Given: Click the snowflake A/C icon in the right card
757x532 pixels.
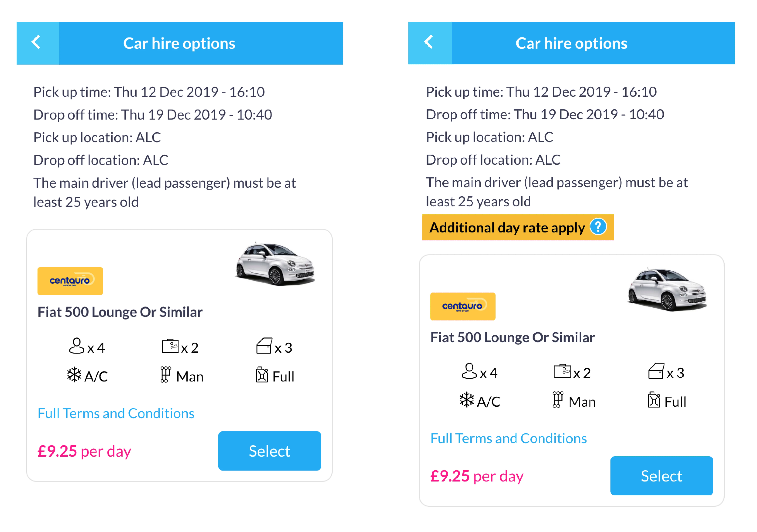Looking at the screenshot, I should [467, 400].
